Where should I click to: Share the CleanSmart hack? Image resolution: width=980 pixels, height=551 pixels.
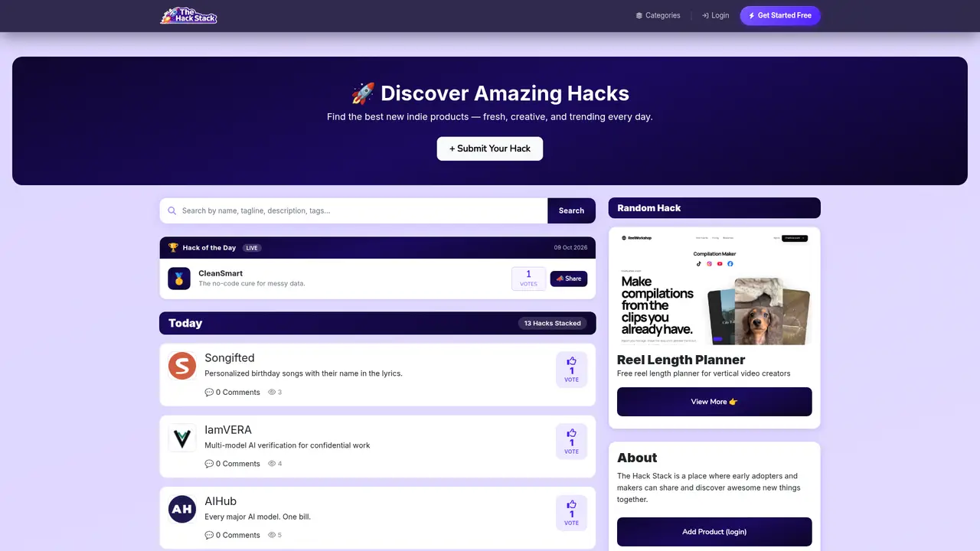coord(569,279)
